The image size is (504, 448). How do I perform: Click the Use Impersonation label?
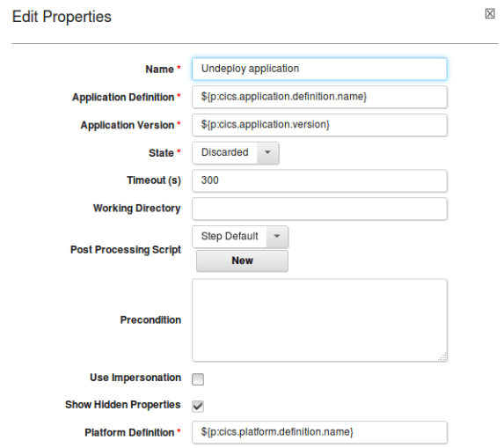(x=135, y=378)
